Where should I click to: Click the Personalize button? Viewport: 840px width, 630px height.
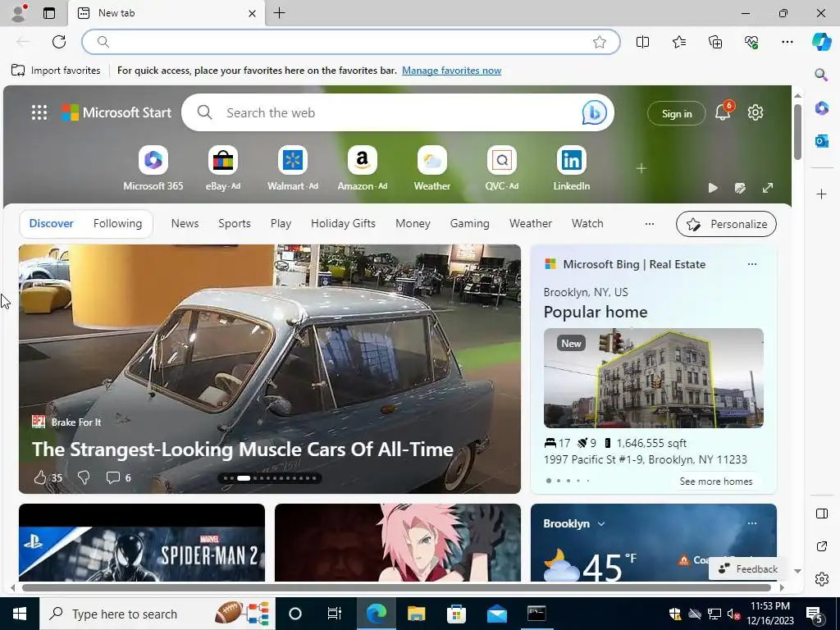(726, 224)
